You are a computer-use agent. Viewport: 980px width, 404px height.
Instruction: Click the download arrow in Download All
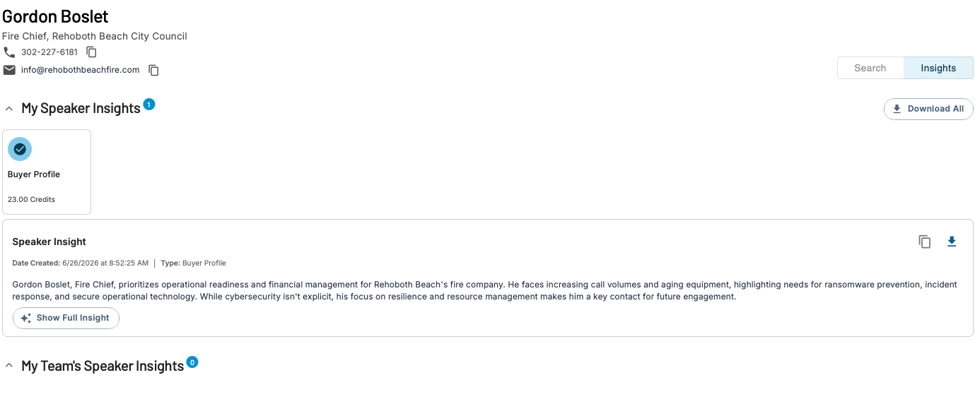coord(897,109)
